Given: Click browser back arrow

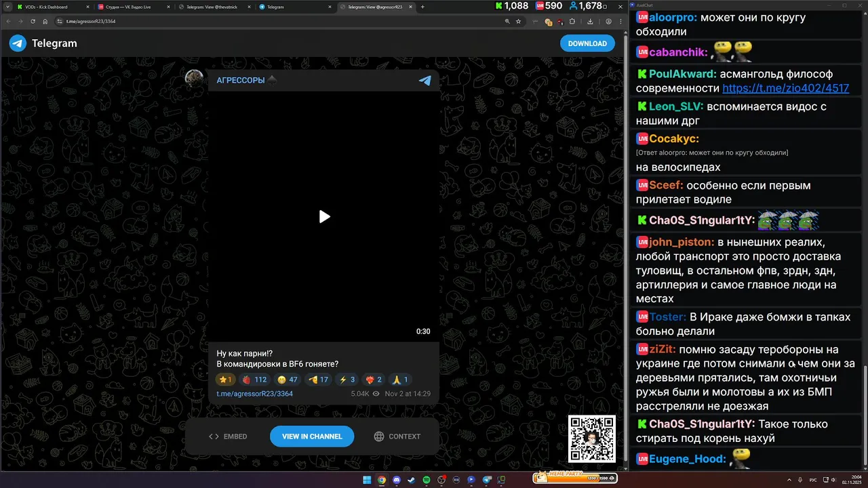Looking at the screenshot, I should coord(9,22).
